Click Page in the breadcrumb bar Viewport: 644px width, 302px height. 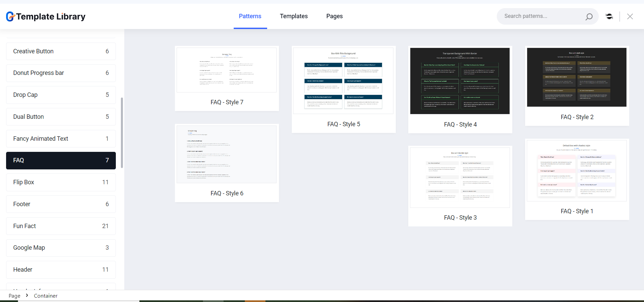point(15,296)
